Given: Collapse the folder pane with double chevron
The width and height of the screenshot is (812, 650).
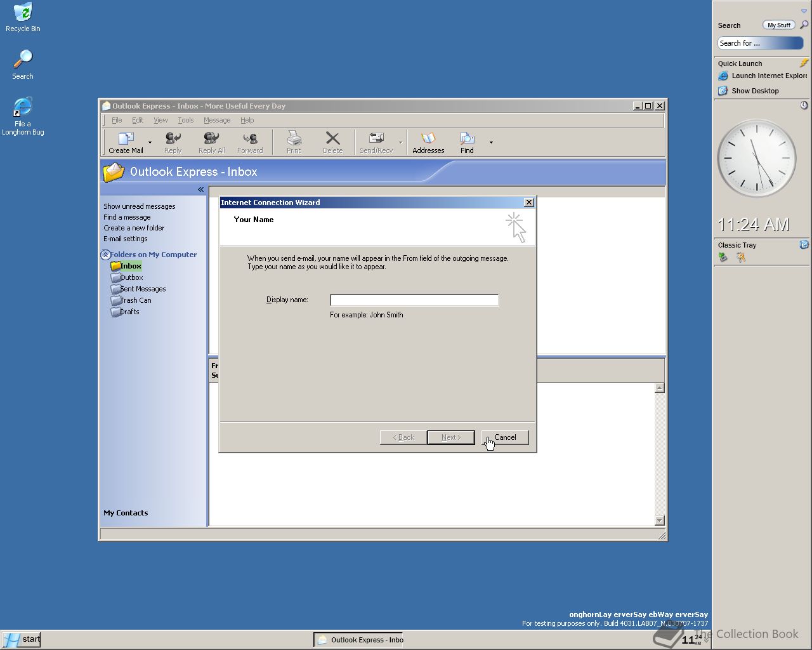Looking at the screenshot, I should [x=200, y=189].
